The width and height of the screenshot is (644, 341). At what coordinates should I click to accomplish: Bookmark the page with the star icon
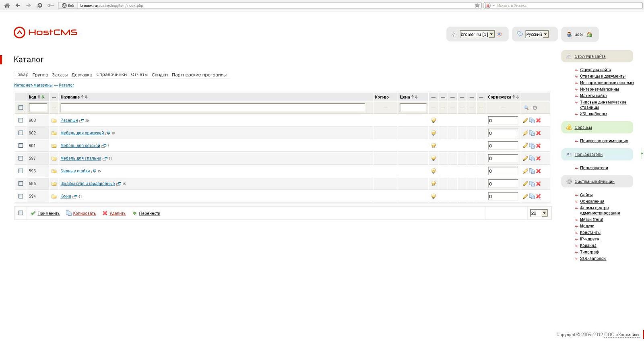point(477,6)
